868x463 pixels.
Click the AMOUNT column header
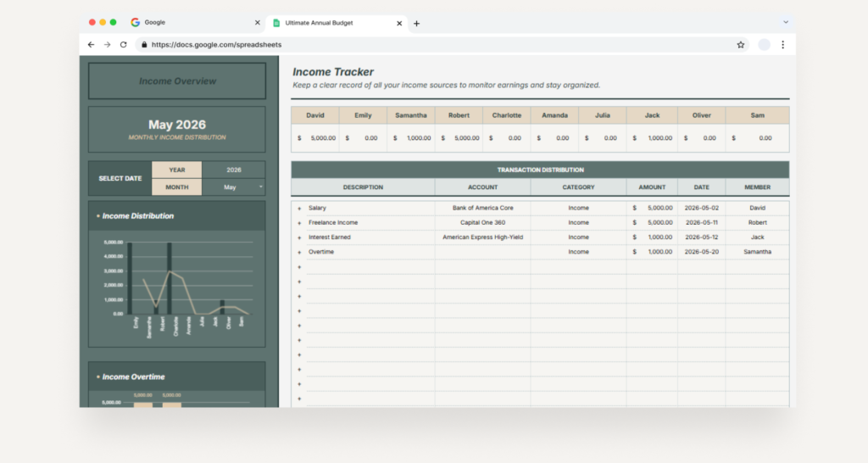[x=652, y=187]
